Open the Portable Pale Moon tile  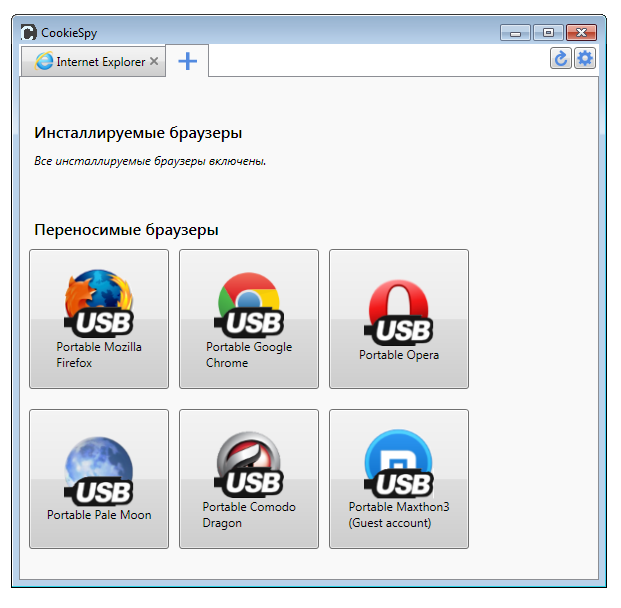coord(99,479)
